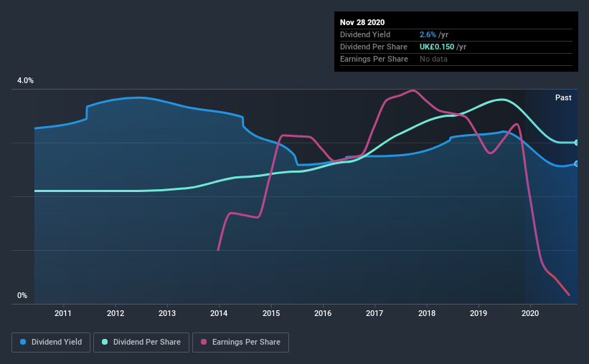589x364 pixels.
Task: Select the 2014 x-axis label
Action: (219, 313)
